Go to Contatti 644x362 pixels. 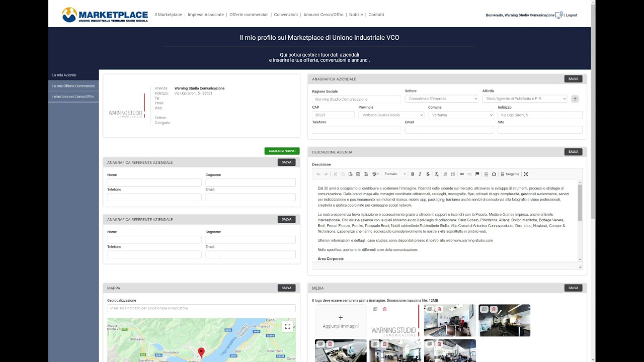(x=376, y=15)
